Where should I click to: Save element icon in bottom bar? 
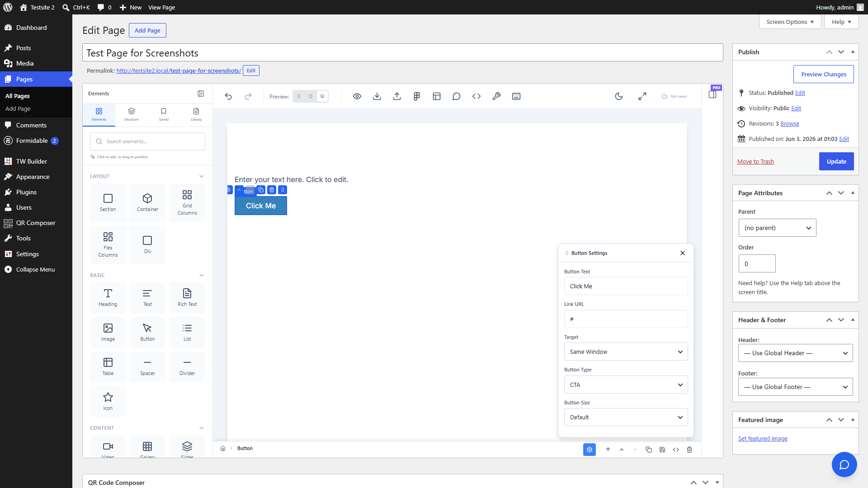point(662,450)
